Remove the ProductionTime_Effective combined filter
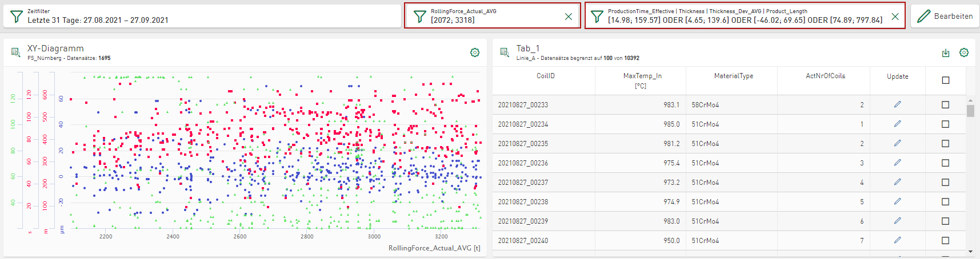 tap(895, 17)
